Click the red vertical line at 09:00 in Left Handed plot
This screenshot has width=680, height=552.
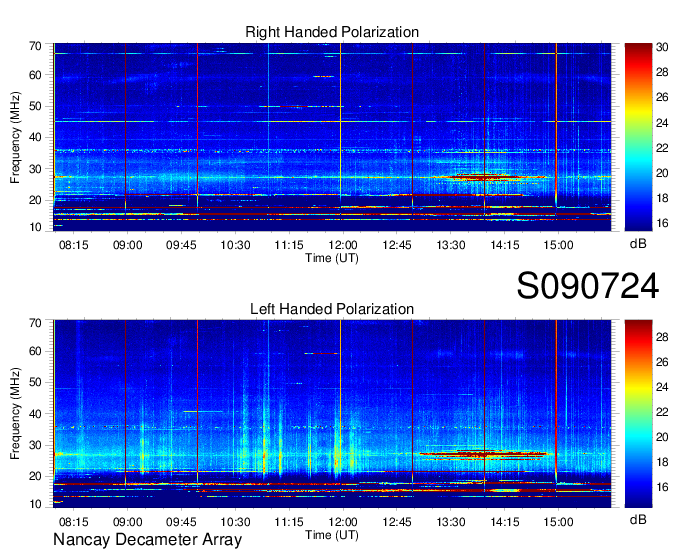(125, 403)
